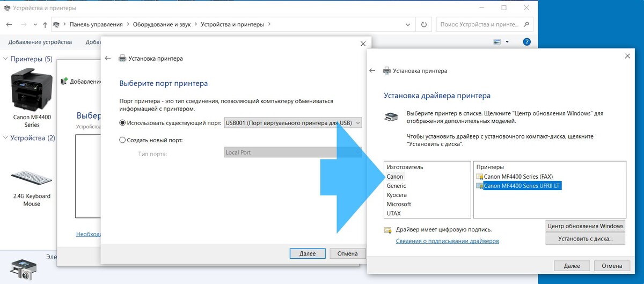Click printer icon beside the driver instructions
644x284 pixels.
pos(392,116)
